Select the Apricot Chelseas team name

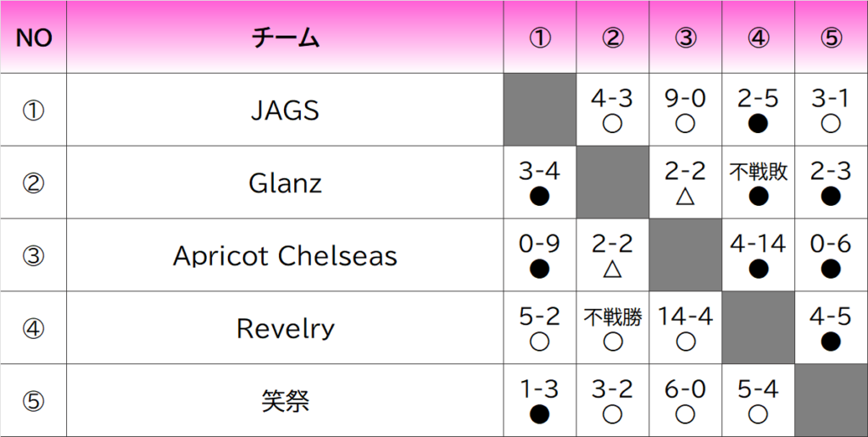285,256
